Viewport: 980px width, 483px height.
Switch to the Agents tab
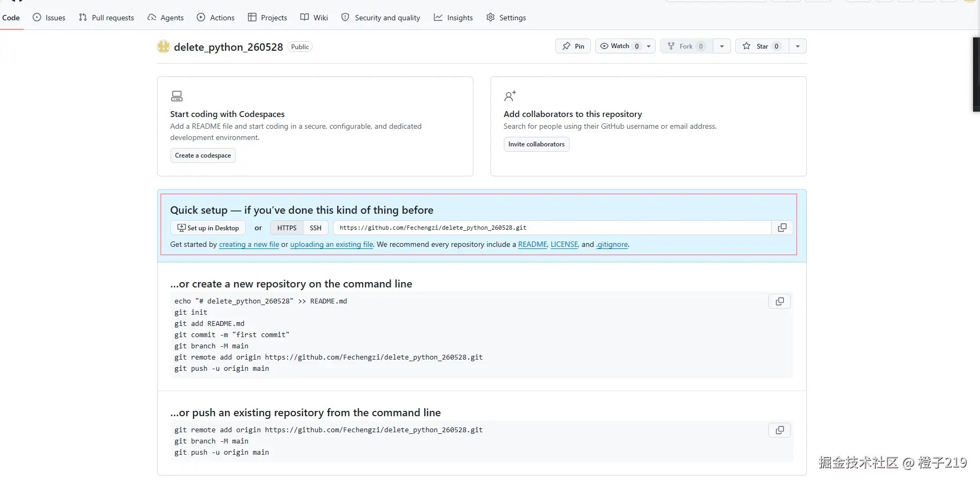tap(166, 18)
